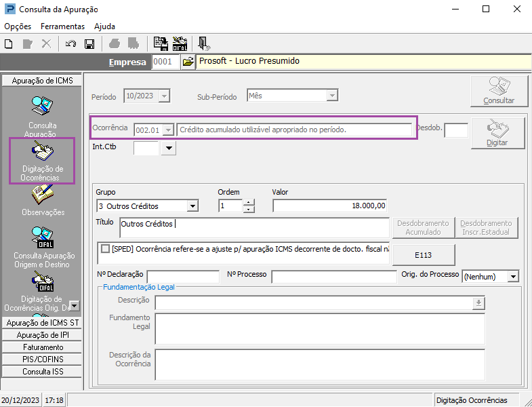This screenshot has height=407, width=532.
Task: Click Desdobramento Inscr.Estadual button
Action: coord(486,228)
